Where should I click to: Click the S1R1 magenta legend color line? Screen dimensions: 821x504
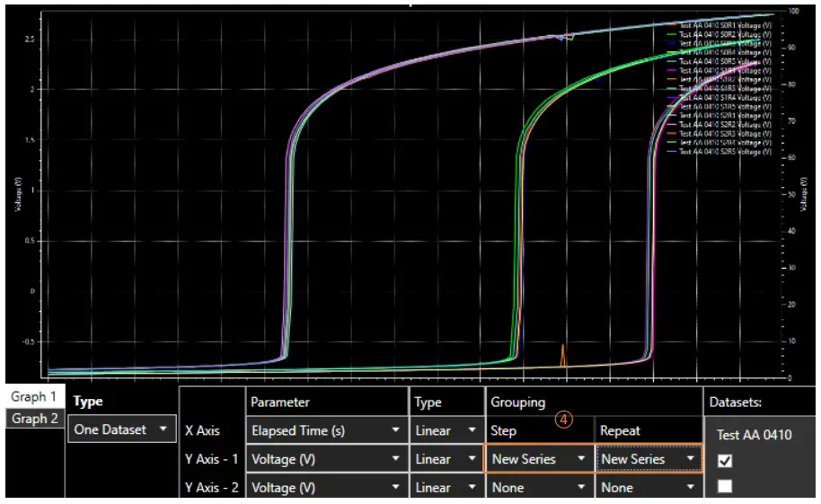click(x=671, y=70)
